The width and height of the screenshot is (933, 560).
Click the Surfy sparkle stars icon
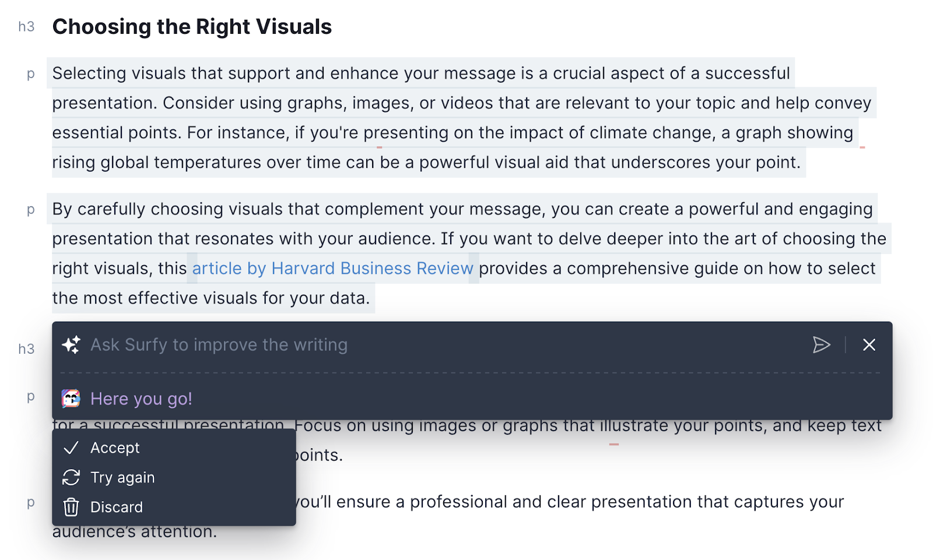(71, 345)
